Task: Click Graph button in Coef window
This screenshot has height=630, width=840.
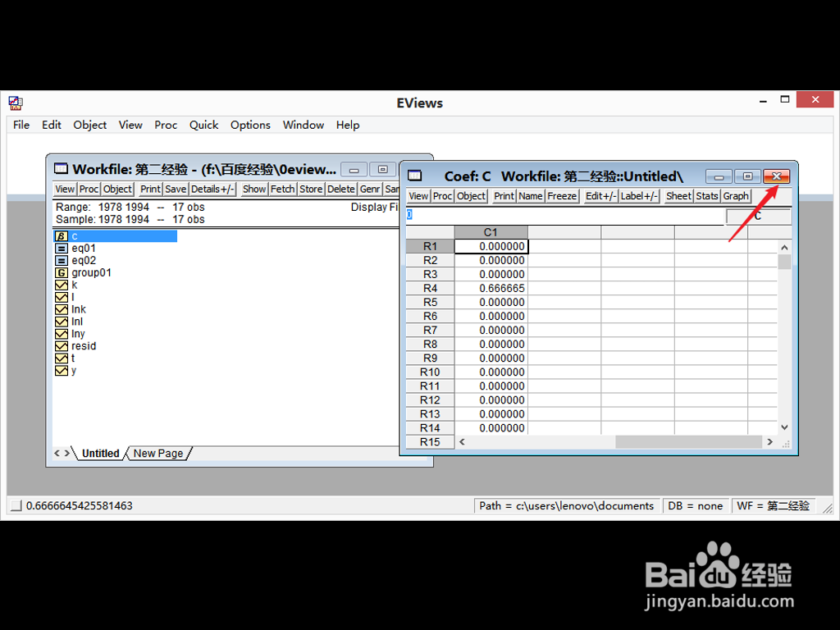Action: [736, 196]
